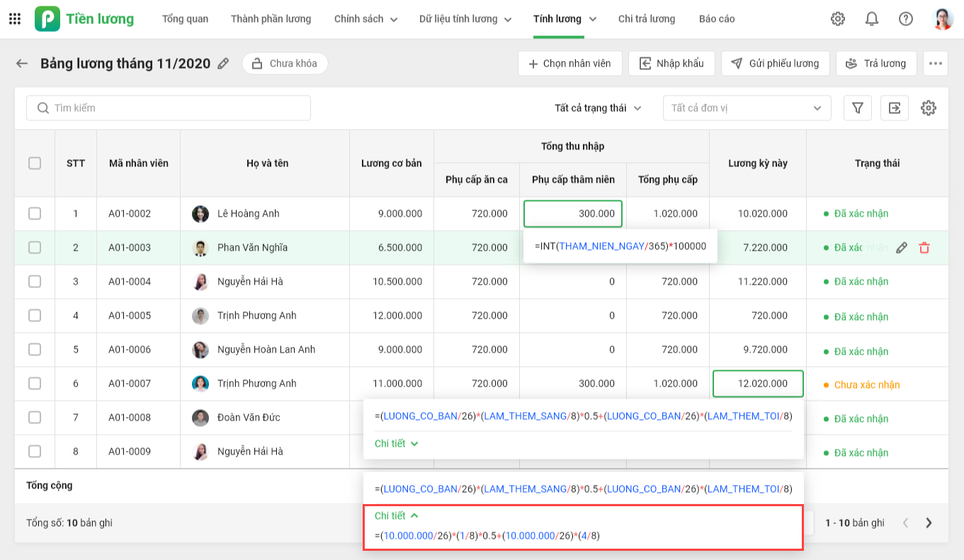Open the user avatar profile menu
The width and height of the screenshot is (964, 560).
943,19
